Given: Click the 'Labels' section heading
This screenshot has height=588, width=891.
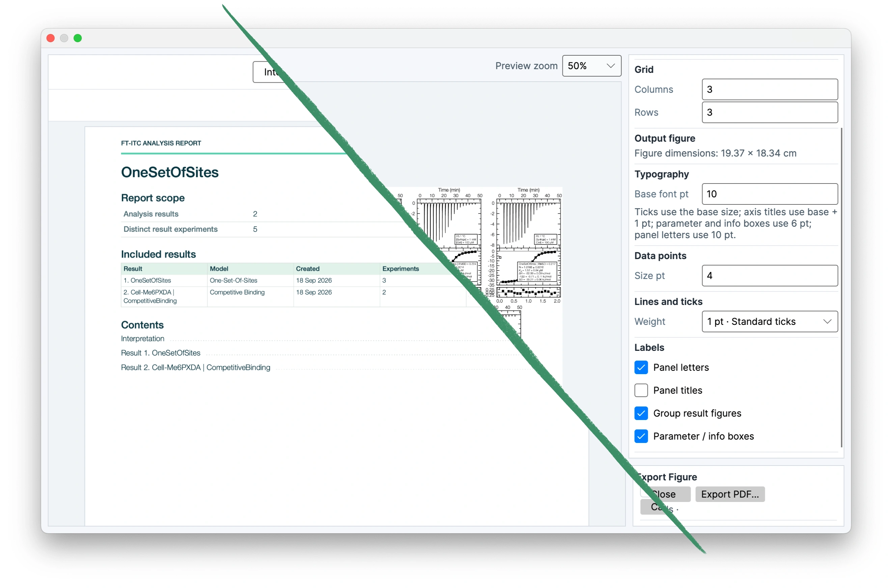Looking at the screenshot, I should pyautogui.click(x=649, y=348).
